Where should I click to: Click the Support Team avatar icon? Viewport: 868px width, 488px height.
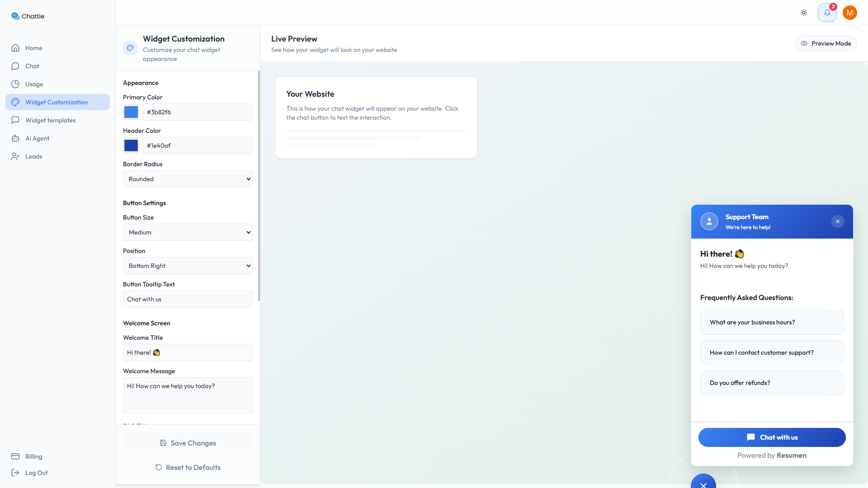[x=709, y=221]
